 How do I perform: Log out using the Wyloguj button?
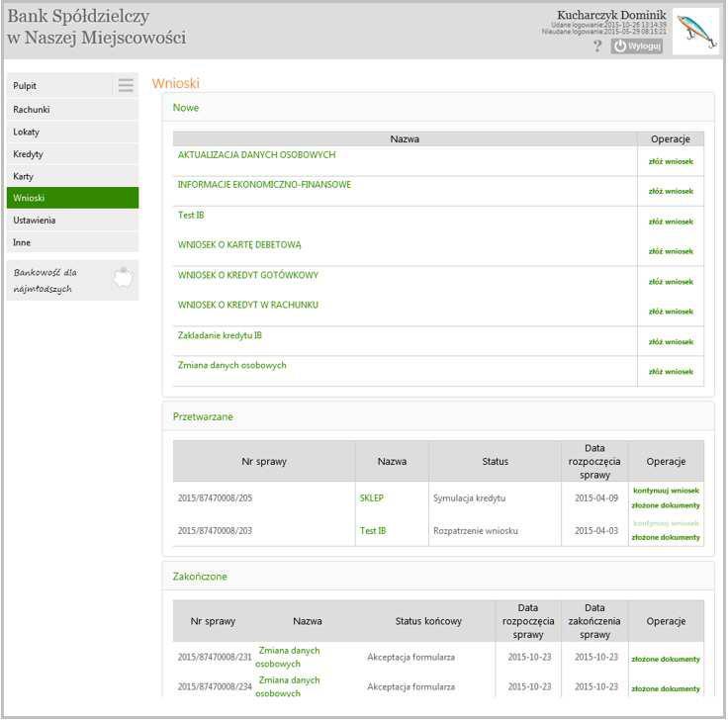pyautogui.click(x=637, y=45)
